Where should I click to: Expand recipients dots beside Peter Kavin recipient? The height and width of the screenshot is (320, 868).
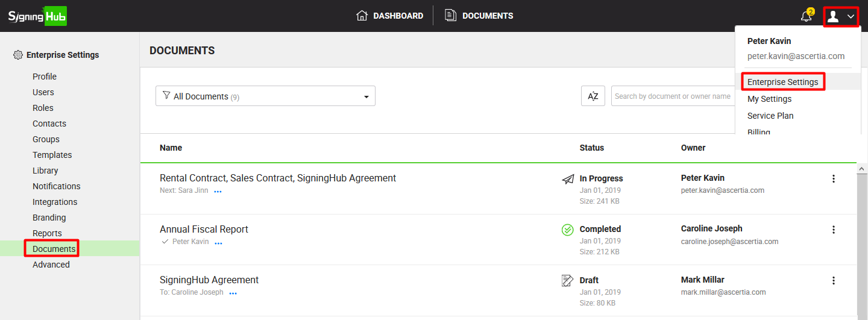(x=219, y=243)
